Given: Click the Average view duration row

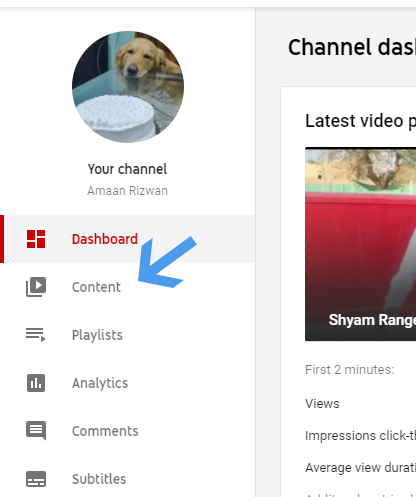Looking at the screenshot, I should (360, 468).
